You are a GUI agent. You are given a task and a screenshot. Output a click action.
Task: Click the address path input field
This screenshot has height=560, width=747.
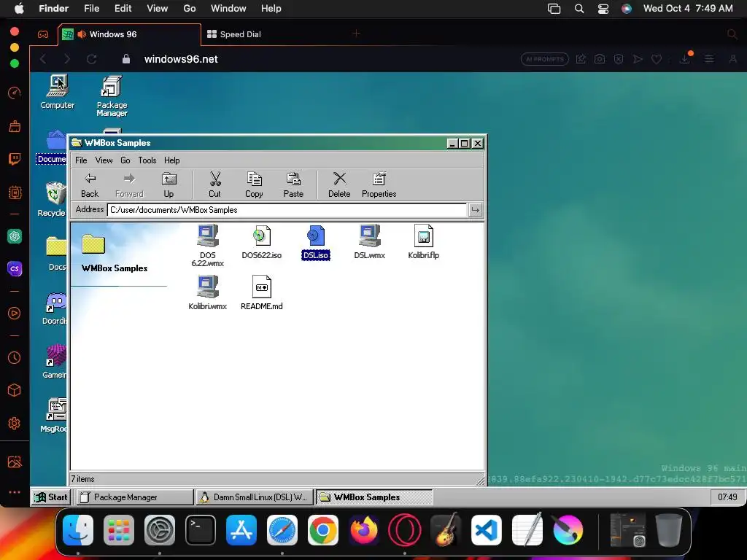287,210
